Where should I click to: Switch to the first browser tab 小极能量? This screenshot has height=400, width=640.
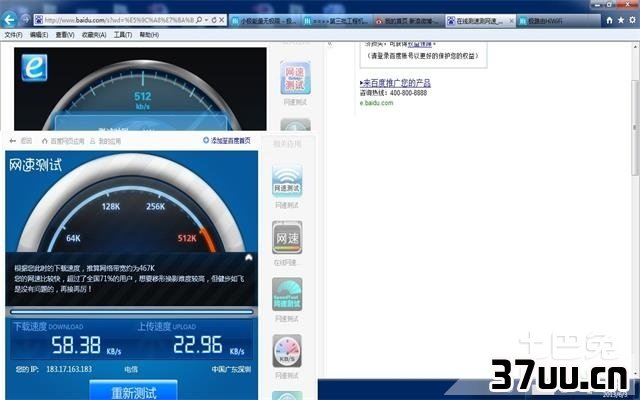265,21
